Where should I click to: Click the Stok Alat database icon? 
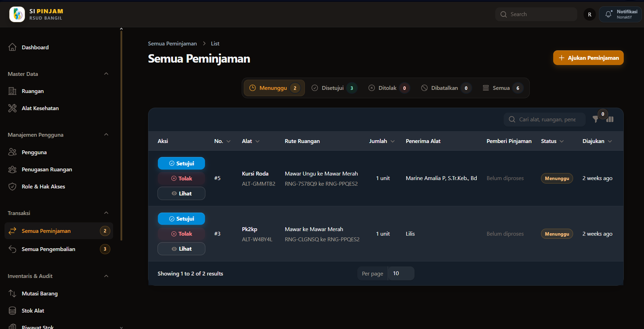click(13, 310)
